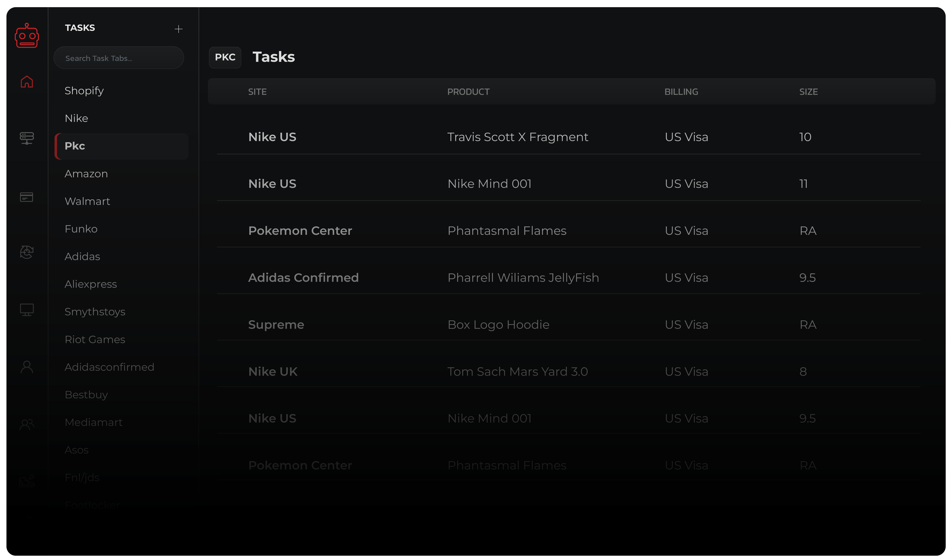Add a new task tab with plus
951x560 pixels.
[179, 29]
